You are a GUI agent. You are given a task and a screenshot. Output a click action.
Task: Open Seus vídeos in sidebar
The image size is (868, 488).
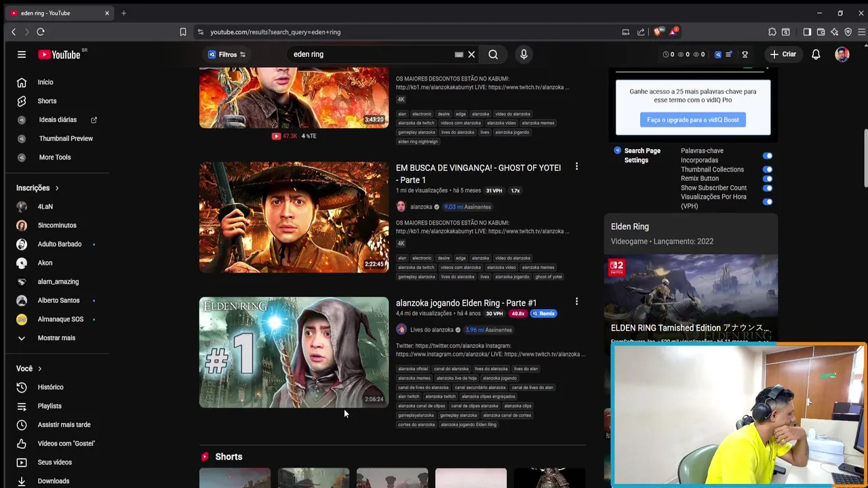55,462
